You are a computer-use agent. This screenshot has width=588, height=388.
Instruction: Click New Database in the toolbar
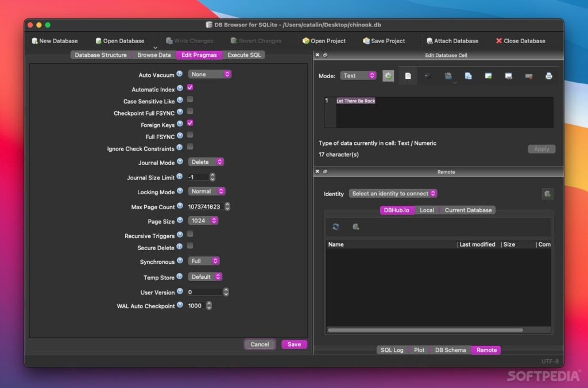point(55,41)
